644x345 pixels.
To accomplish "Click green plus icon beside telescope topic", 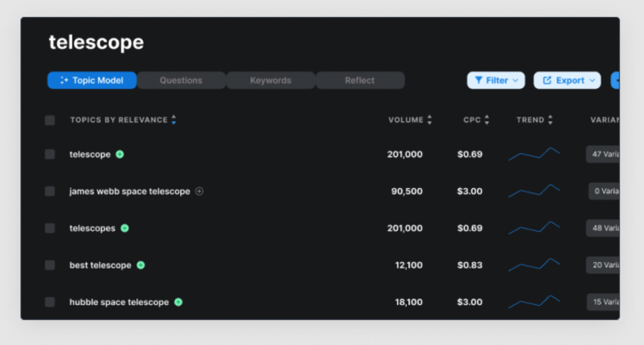I will pyautogui.click(x=120, y=154).
